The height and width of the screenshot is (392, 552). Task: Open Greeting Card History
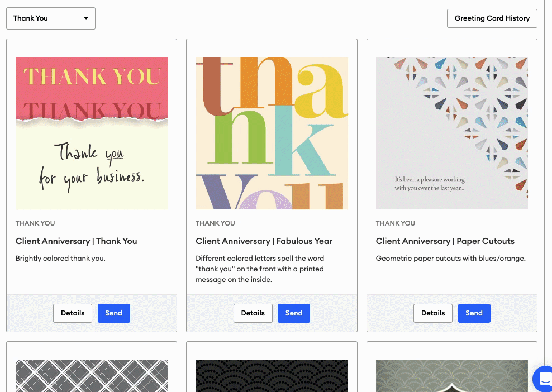[x=492, y=18]
